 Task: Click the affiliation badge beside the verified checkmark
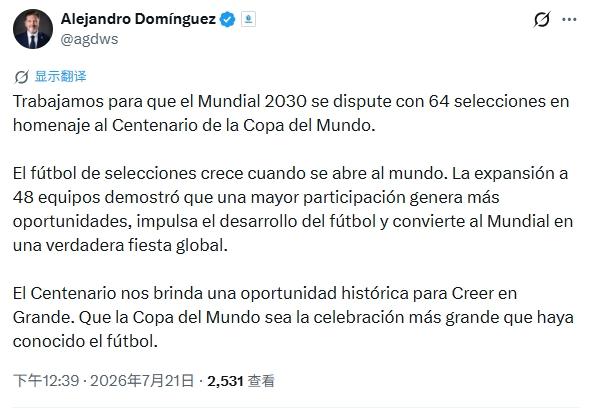click(248, 19)
